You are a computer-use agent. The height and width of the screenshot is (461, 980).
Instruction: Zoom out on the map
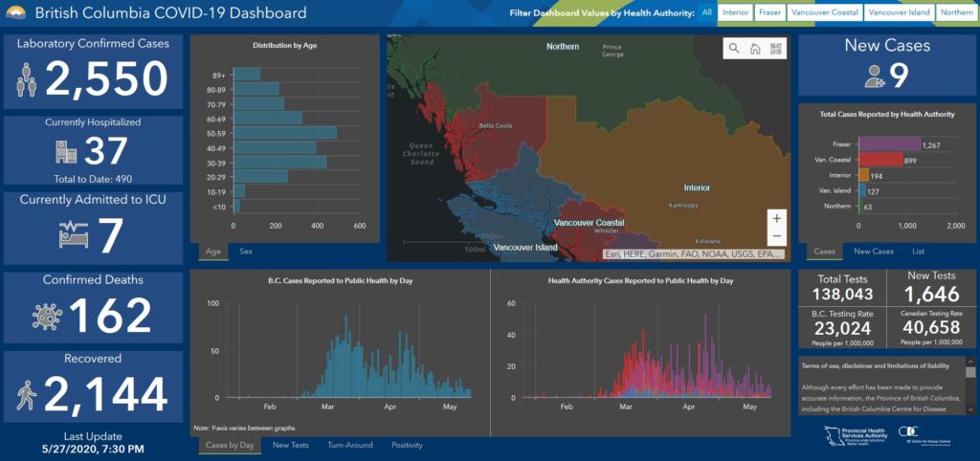coord(776,236)
